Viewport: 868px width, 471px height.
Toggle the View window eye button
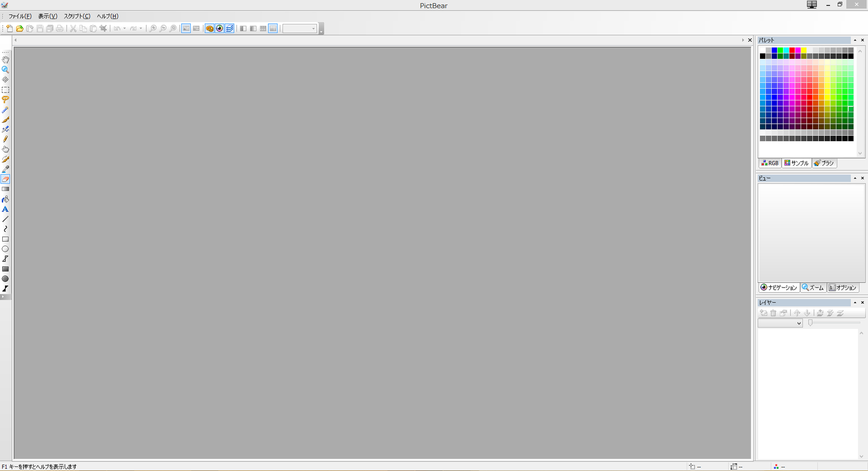coord(220,29)
